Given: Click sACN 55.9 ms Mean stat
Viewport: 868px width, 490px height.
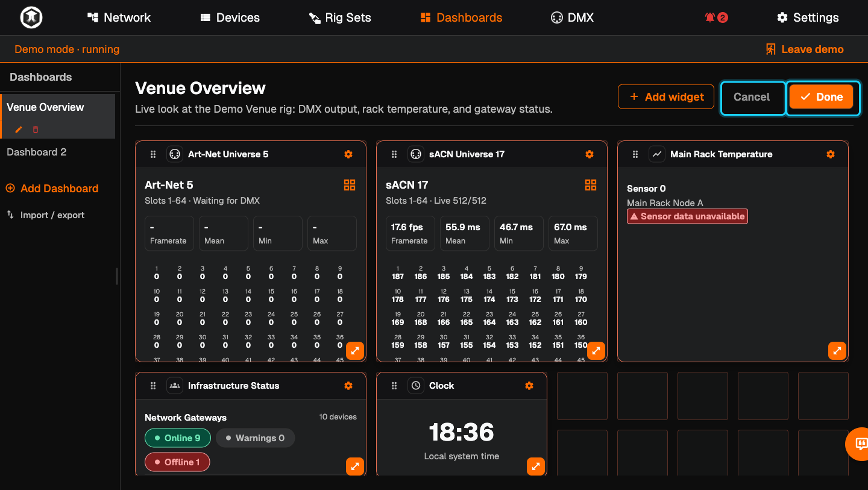Looking at the screenshot, I should point(465,233).
